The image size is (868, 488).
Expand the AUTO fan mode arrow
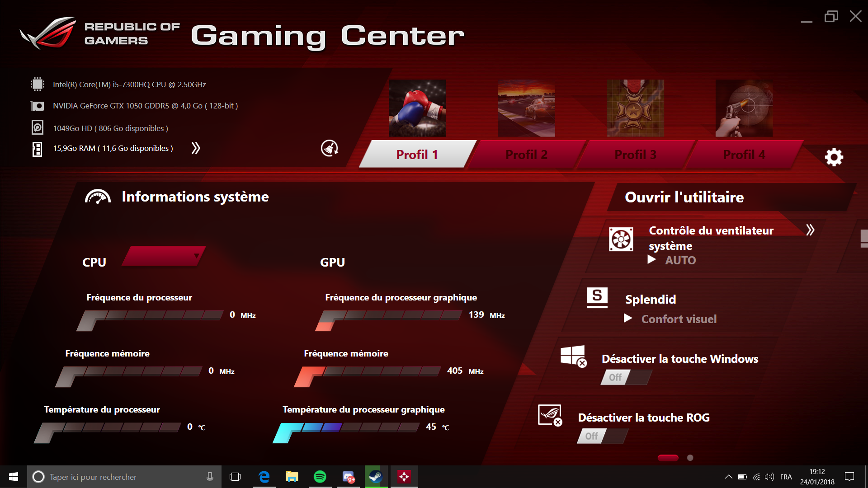coord(651,260)
